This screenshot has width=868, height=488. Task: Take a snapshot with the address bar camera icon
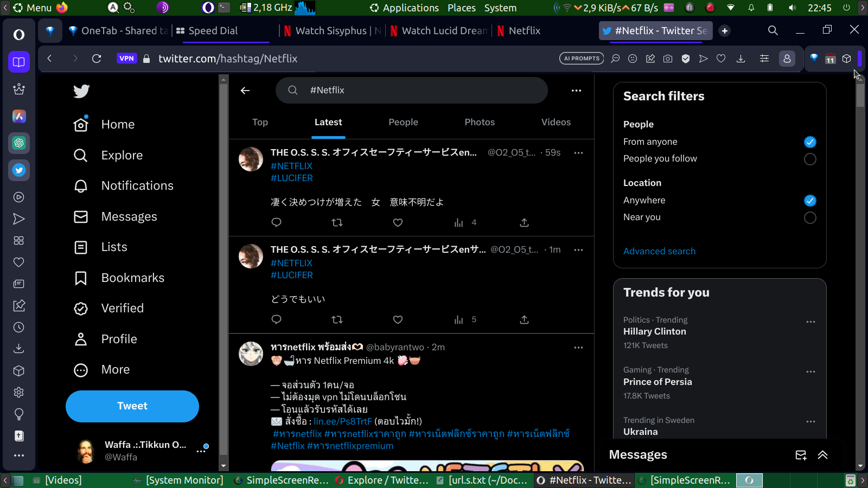(x=668, y=59)
